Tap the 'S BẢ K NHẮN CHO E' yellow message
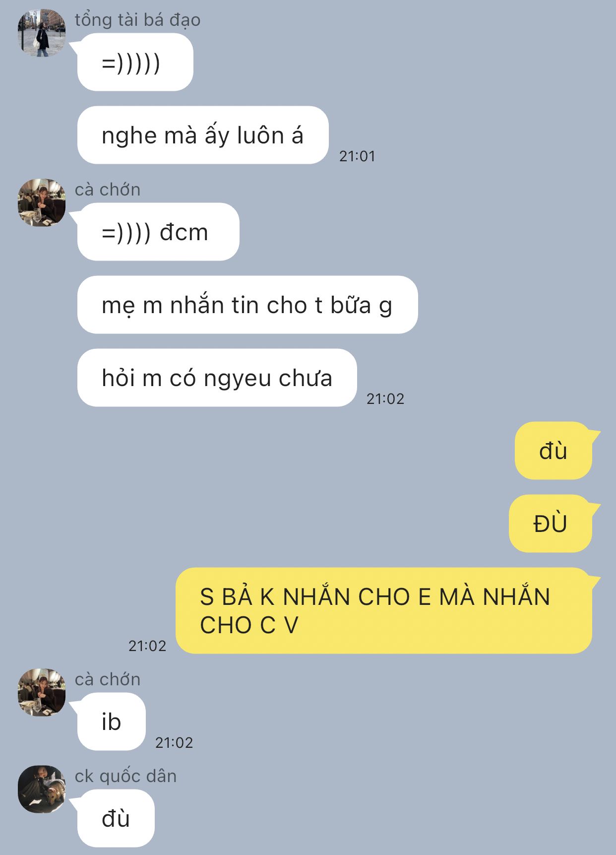Viewport: 616px width, 855px height. pos(384,611)
